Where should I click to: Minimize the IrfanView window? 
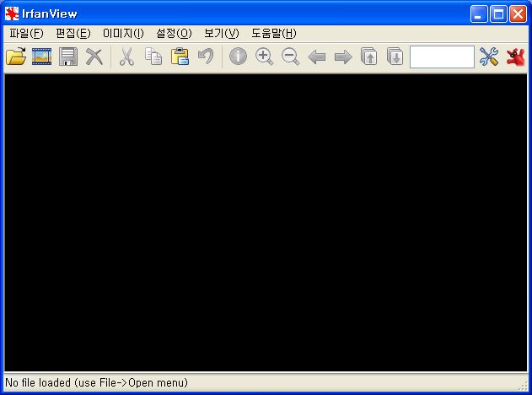pyautogui.click(x=479, y=14)
